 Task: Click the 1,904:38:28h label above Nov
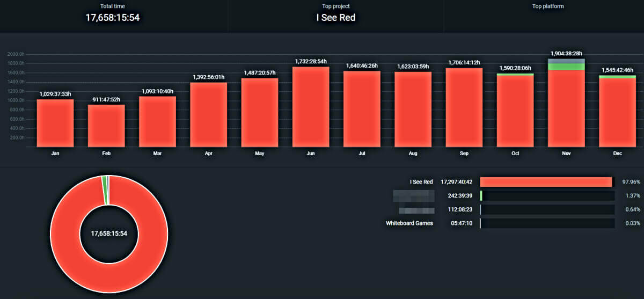click(x=566, y=54)
